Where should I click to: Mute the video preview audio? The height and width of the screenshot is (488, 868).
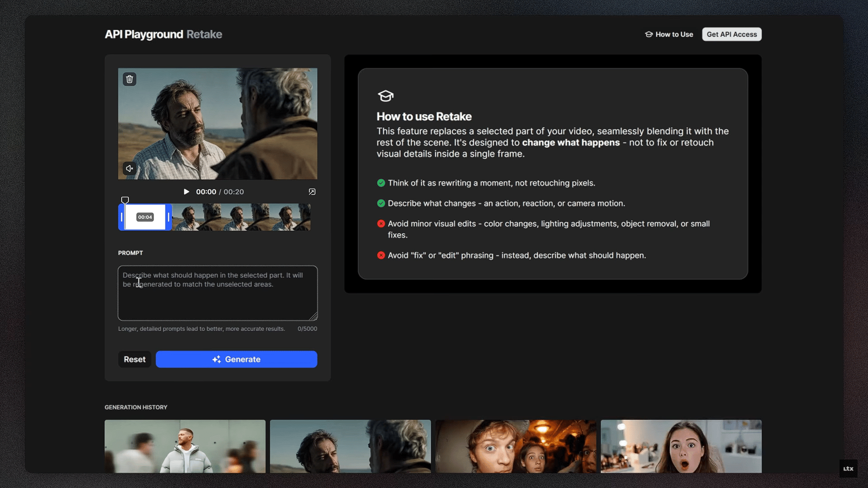tap(129, 169)
